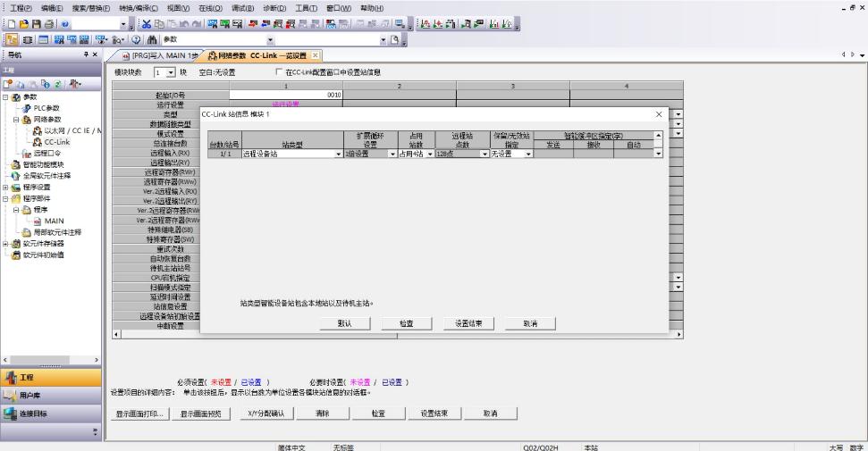Click the Q02/Q02H status bar entry
Screen dimensions: 868x451
pyautogui.click(x=541, y=447)
